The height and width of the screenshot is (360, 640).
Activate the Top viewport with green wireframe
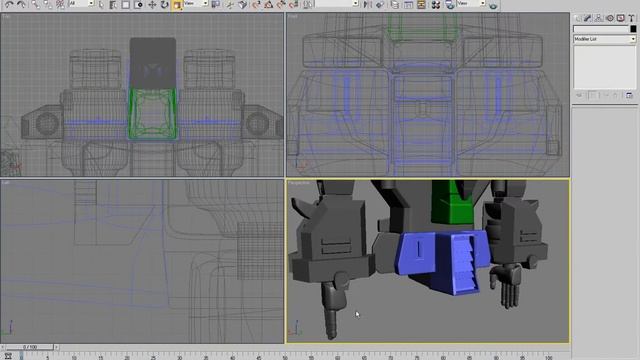coord(142,95)
